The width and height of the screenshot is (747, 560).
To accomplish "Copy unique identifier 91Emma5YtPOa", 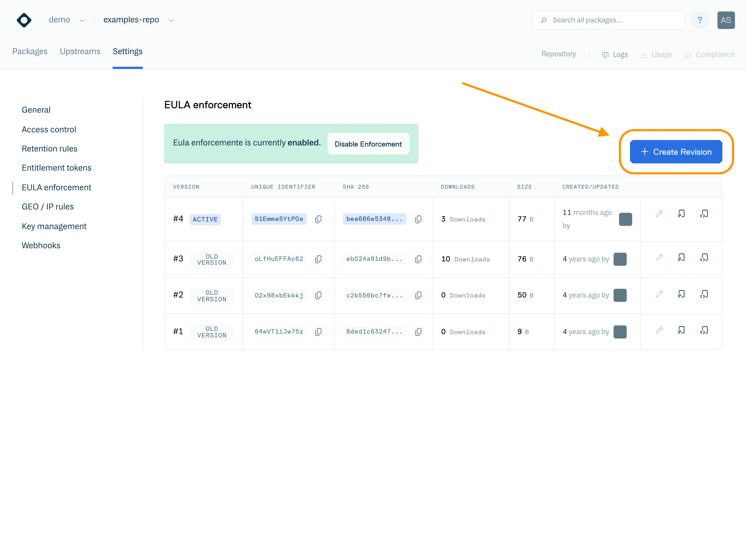I will click(x=318, y=219).
